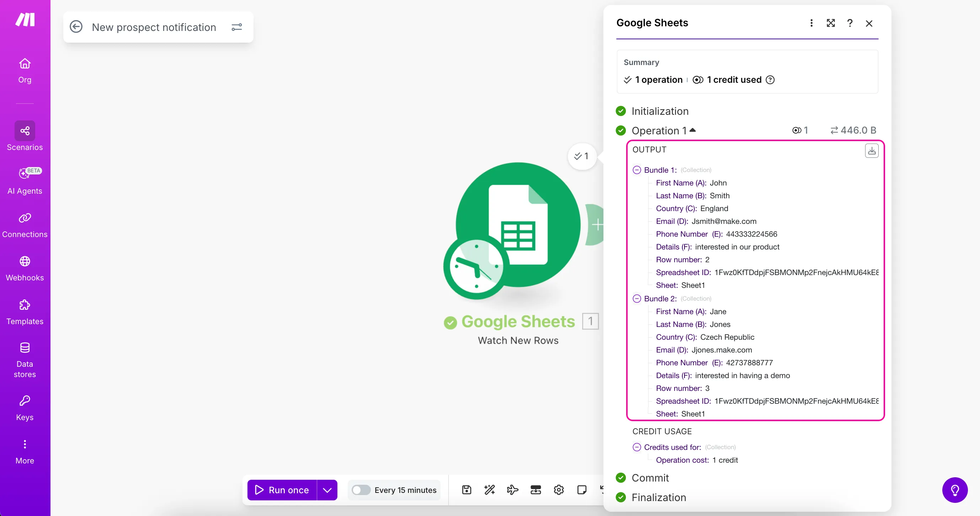
Task: Select Details value interested in having a demo
Action: pyautogui.click(x=742, y=376)
